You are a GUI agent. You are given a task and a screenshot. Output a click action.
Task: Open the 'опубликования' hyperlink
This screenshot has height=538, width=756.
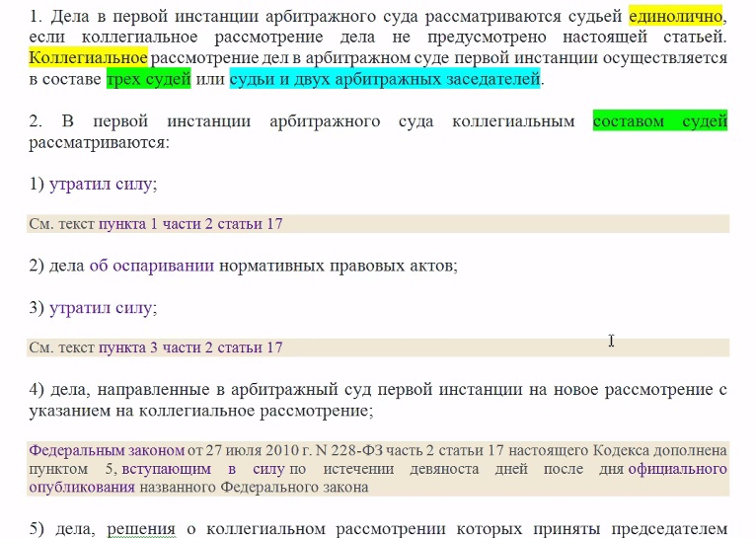click(x=82, y=487)
